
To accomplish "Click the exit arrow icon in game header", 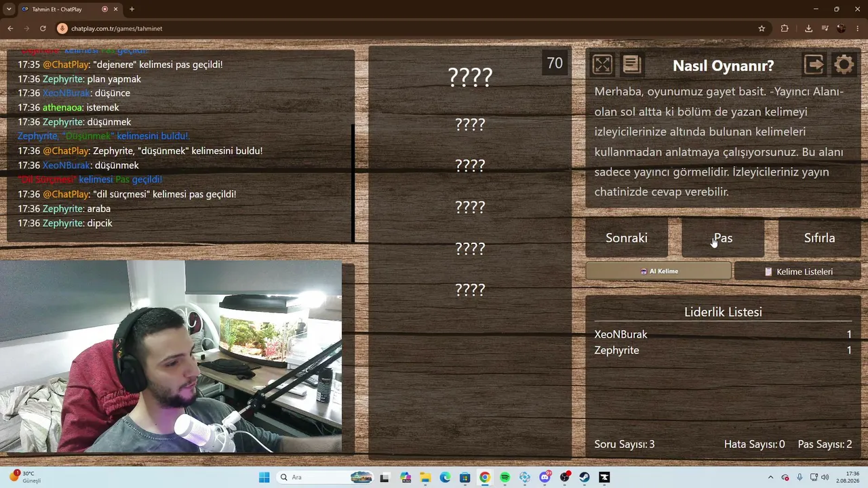I will [814, 64].
